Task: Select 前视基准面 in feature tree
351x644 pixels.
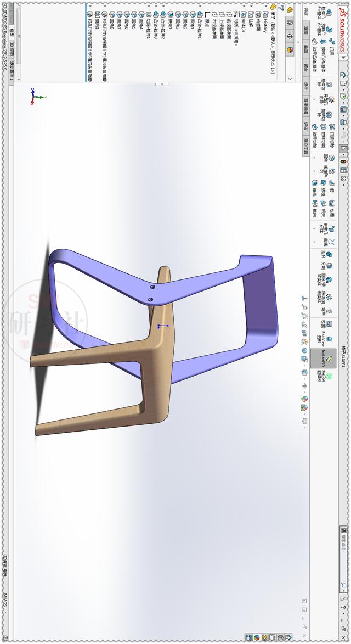Action: click(229, 25)
